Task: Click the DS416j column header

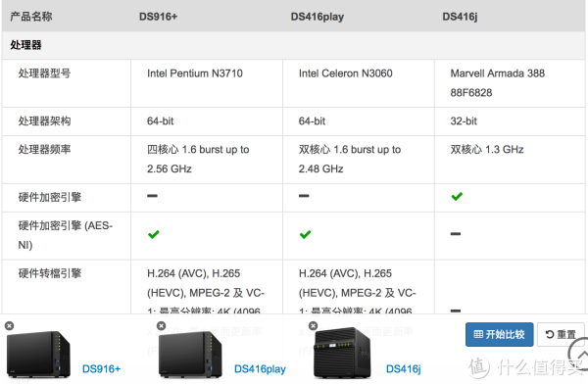Action: (x=460, y=17)
